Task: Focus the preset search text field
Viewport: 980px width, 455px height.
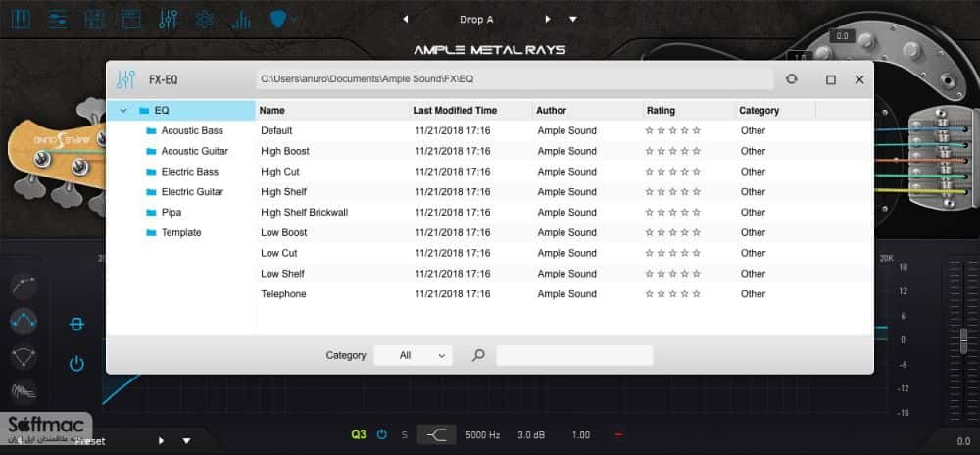Action: click(574, 355)
